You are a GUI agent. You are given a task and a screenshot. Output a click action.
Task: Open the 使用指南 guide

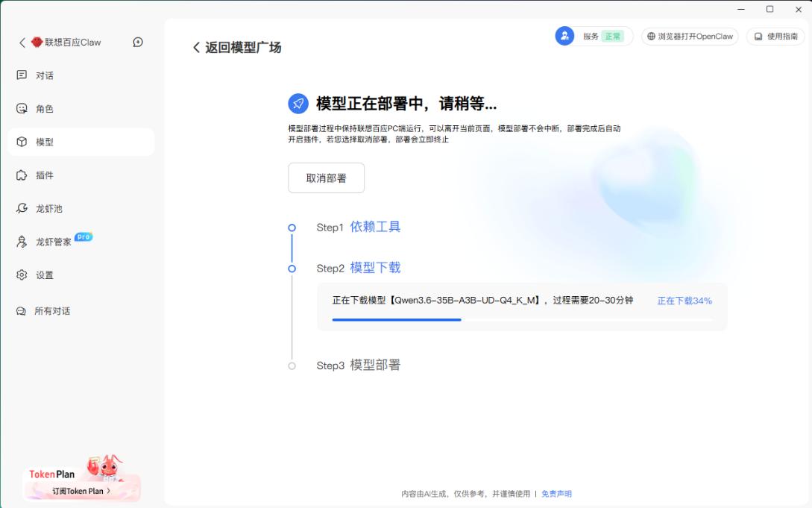[775, 37]
